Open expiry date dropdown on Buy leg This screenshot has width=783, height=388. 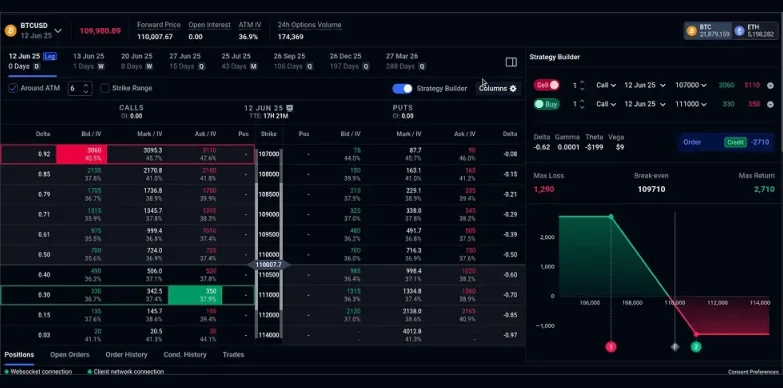coord(645,104)
